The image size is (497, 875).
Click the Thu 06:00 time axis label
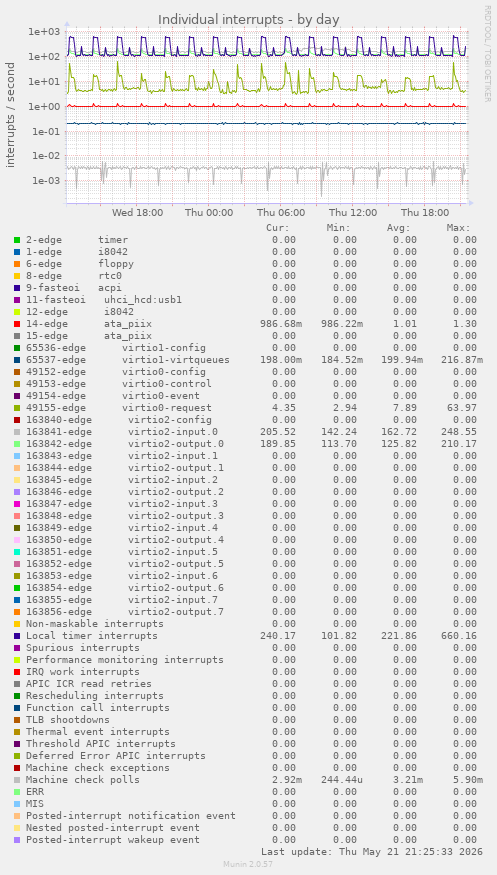tap(281, 213)
